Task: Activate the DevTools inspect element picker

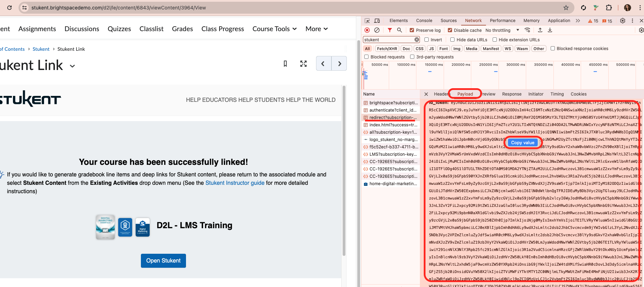Action: (x=367, y=21)
